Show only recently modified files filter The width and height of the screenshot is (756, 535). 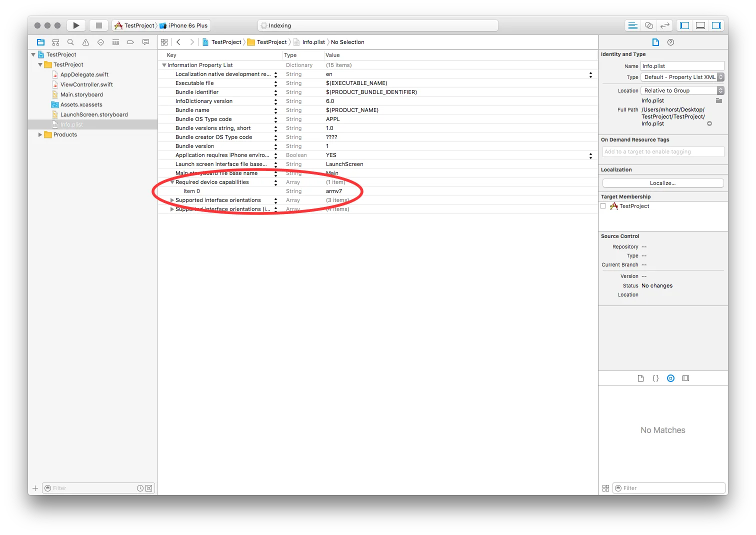pos(140,488)
